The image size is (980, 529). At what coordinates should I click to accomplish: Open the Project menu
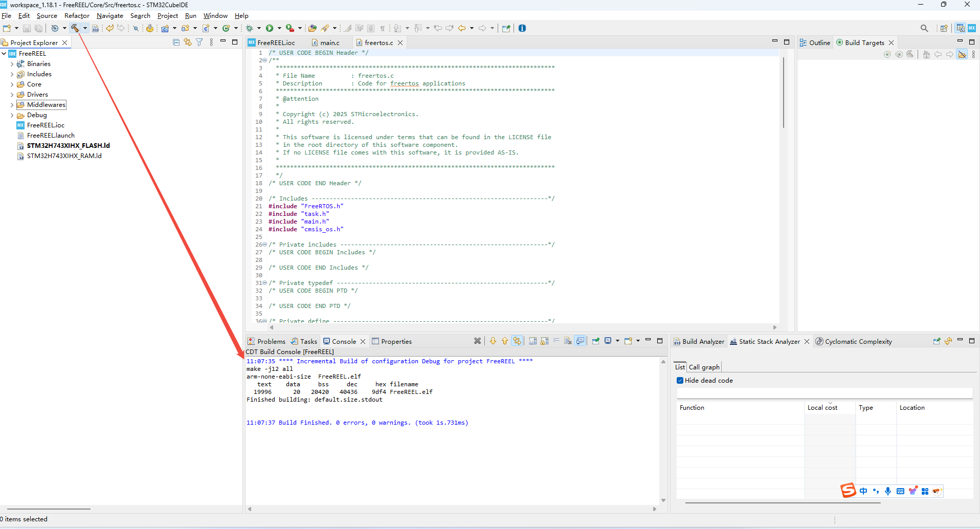167,16
